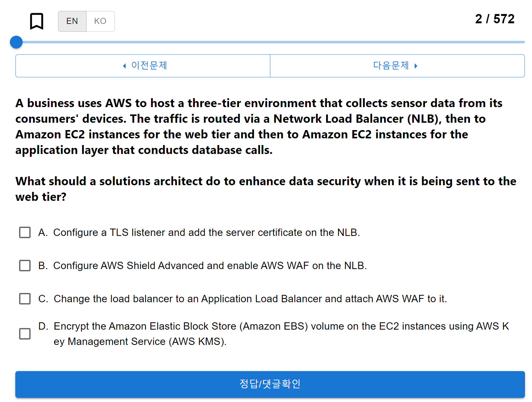Image resolution: width=532 pixels, height=402 pixels.
Task: Select answer text "Configure AWS Shield Advanced"
Action: (x=128, y=266)
